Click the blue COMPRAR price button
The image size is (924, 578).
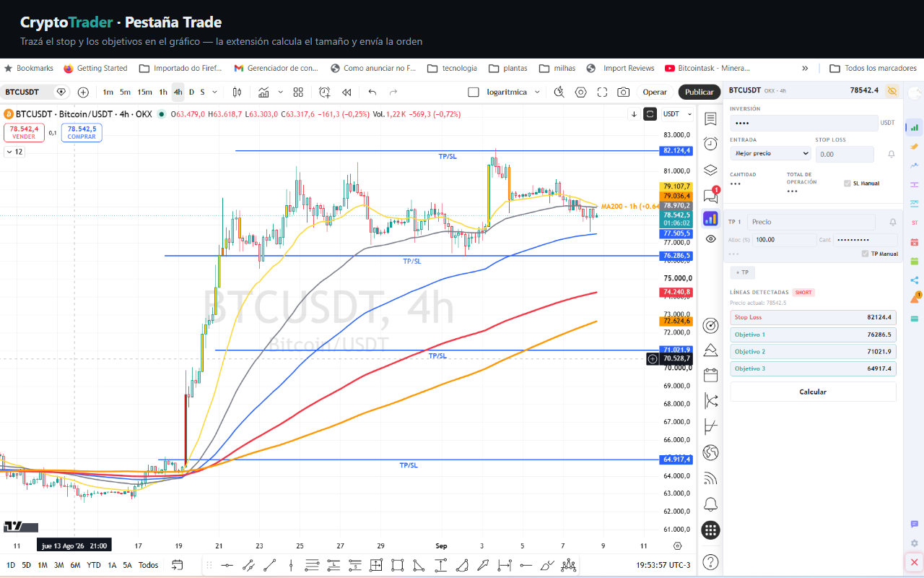click(82, 132)
